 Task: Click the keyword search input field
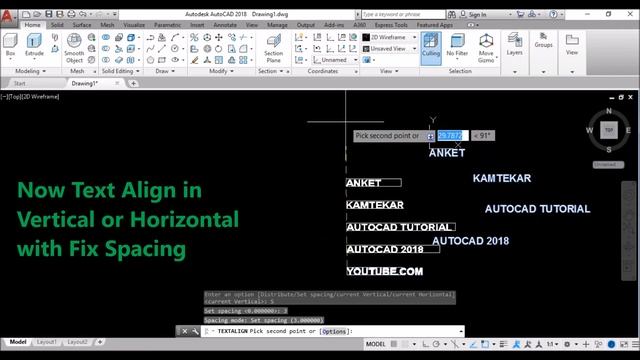tap(403, 14)
